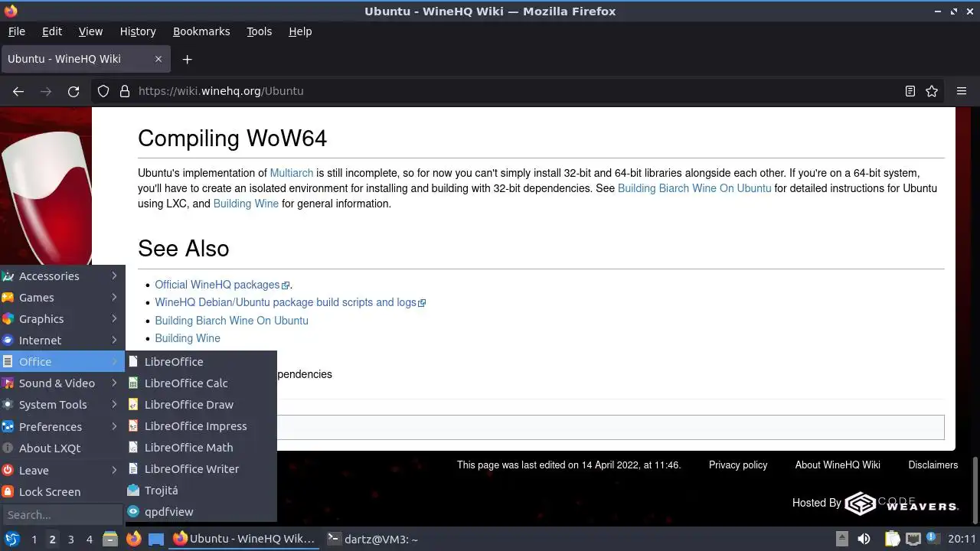Open the Firefox Help menu
Image resolution: width=980 pixels, height=551 pixels.
[300, 31]
